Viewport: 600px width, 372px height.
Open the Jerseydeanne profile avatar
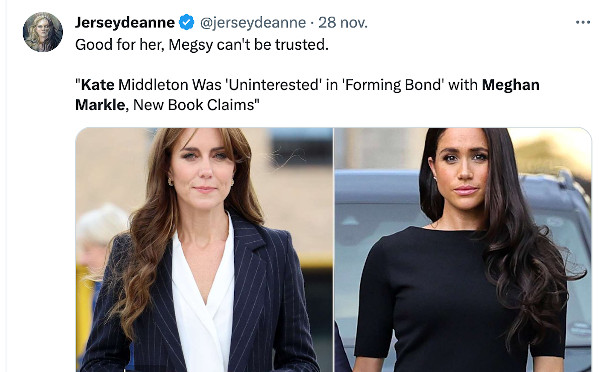(43, 32)
